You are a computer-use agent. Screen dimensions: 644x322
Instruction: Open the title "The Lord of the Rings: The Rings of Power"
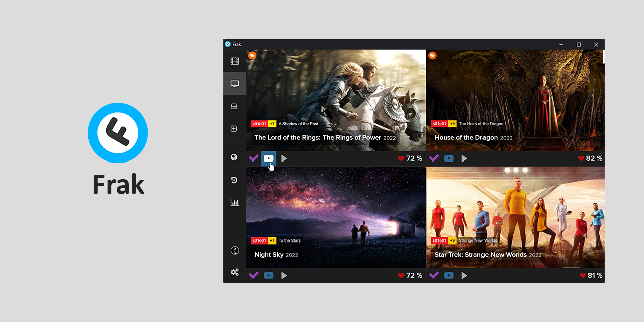pyautogui.click(x=317, y=138)
